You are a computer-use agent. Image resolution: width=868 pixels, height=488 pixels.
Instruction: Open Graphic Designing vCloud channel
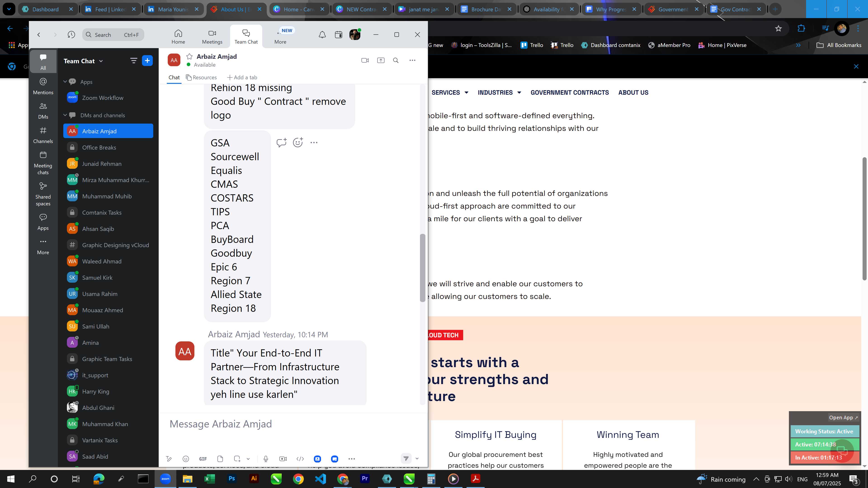pos(108,245)
